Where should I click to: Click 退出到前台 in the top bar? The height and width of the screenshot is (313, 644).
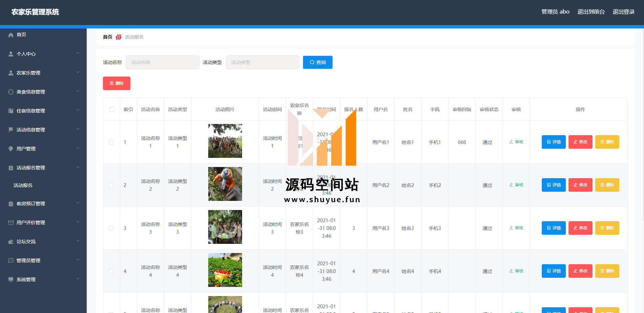591,12
